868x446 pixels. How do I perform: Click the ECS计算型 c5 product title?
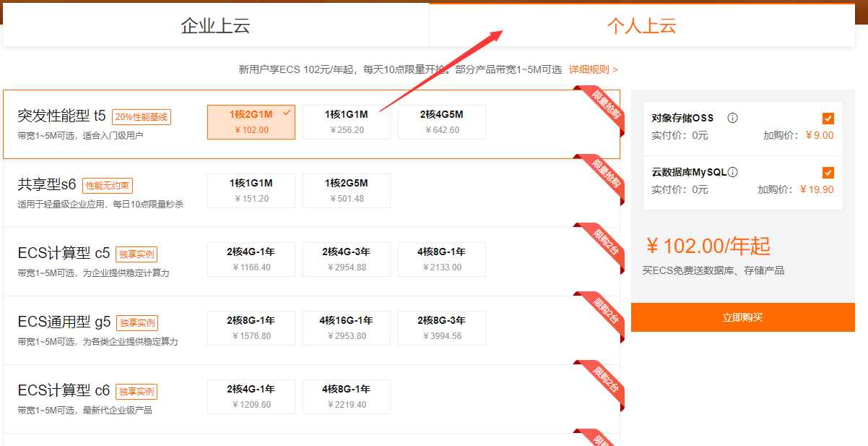[64, 253]
